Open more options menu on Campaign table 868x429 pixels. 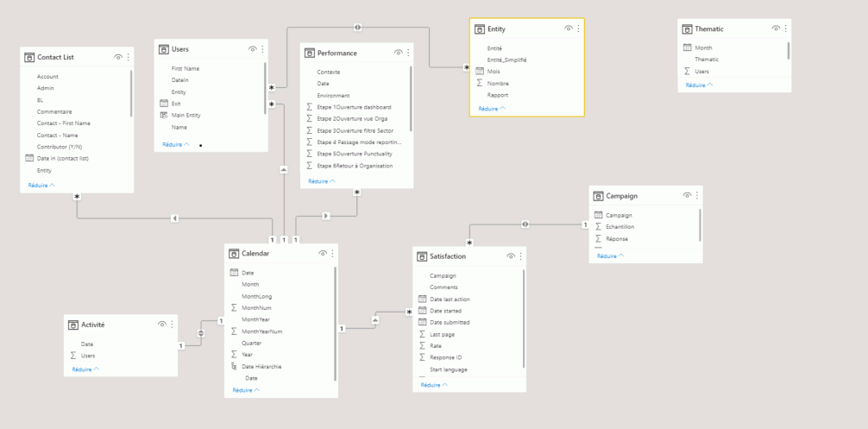pyautogui.click(x=697, y=196)
